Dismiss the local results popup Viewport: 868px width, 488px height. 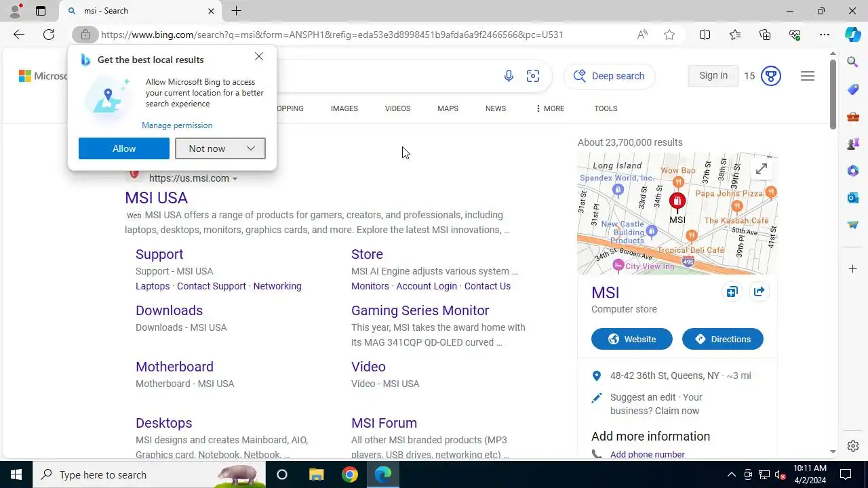(x=259, y=56)
